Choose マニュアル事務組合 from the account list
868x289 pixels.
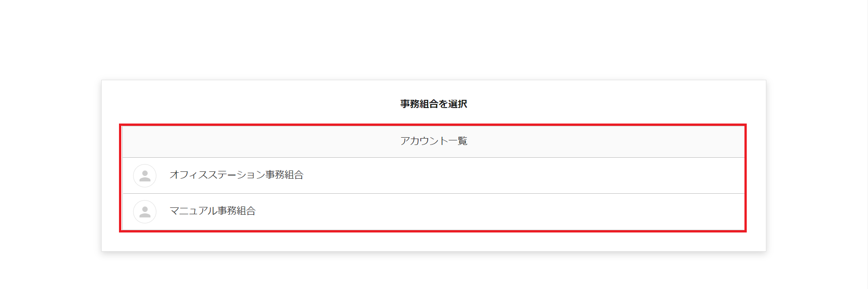point(212,211)
